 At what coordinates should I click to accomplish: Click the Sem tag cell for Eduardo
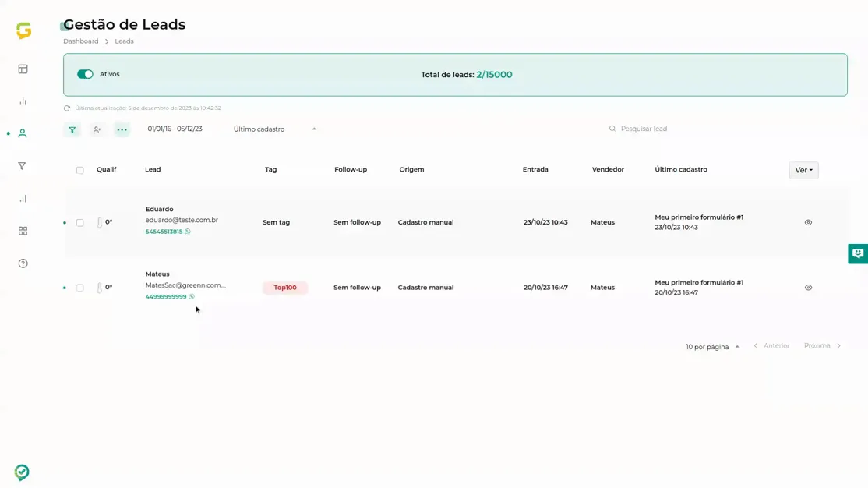[x=277, y=222]
